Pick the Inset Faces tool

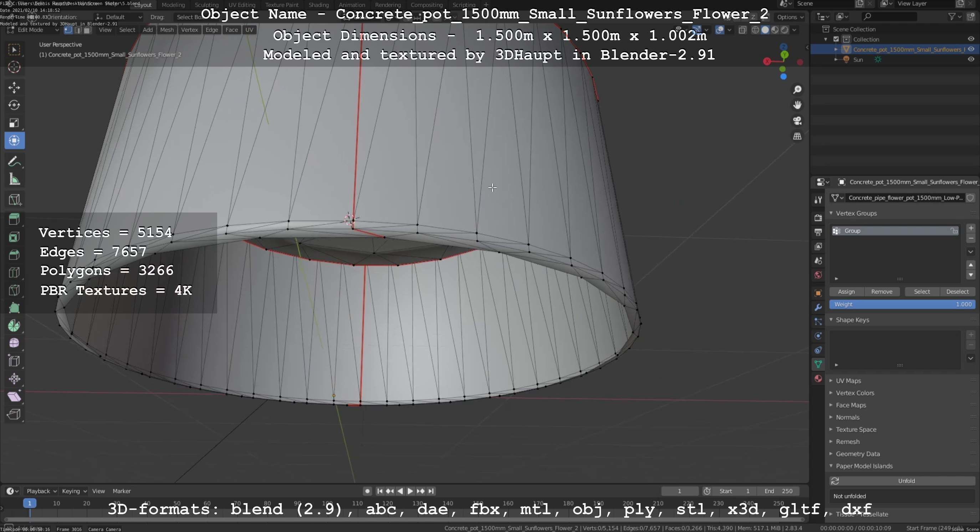(x=15, y=237)
